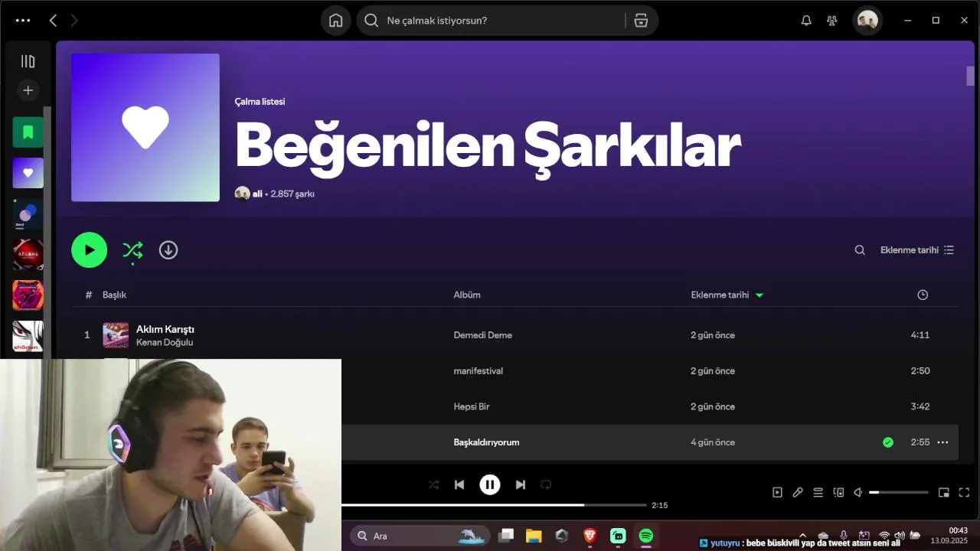Expand Your Library sidebar icon

(28, 61)
